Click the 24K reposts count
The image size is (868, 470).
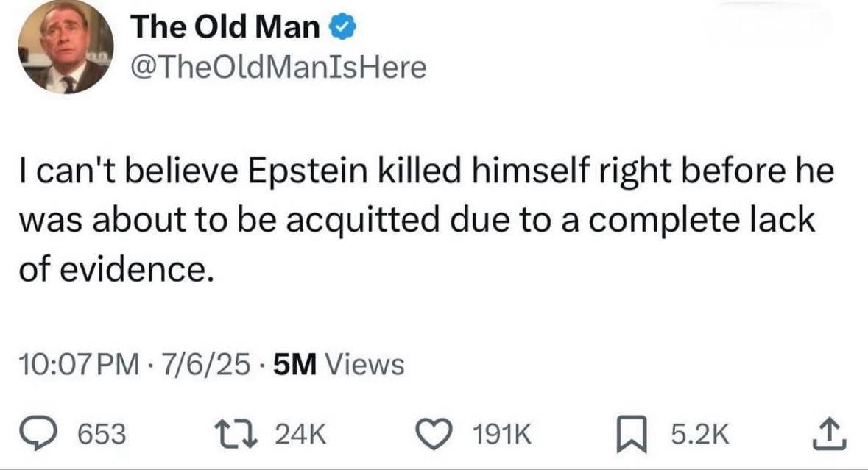pyautogui.click(x=300, y=434)
